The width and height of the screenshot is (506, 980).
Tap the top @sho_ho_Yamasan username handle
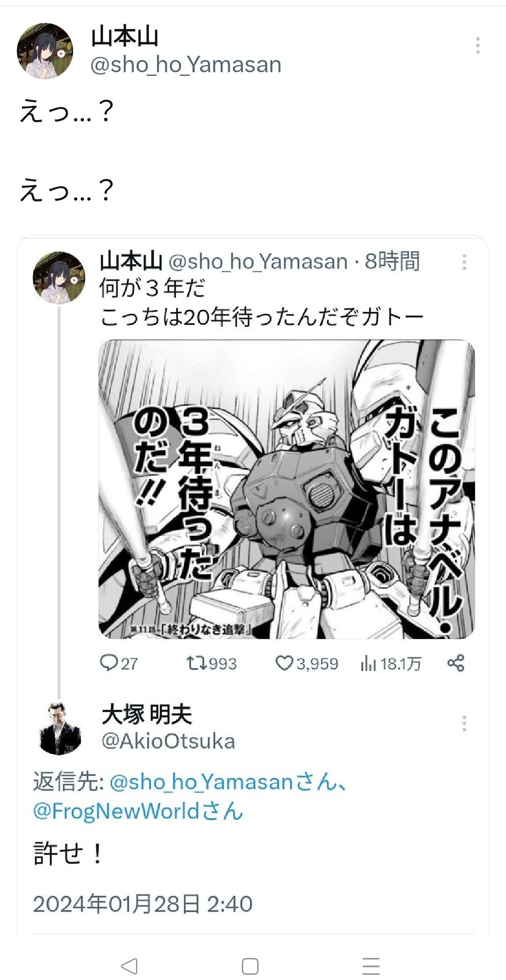186,65
